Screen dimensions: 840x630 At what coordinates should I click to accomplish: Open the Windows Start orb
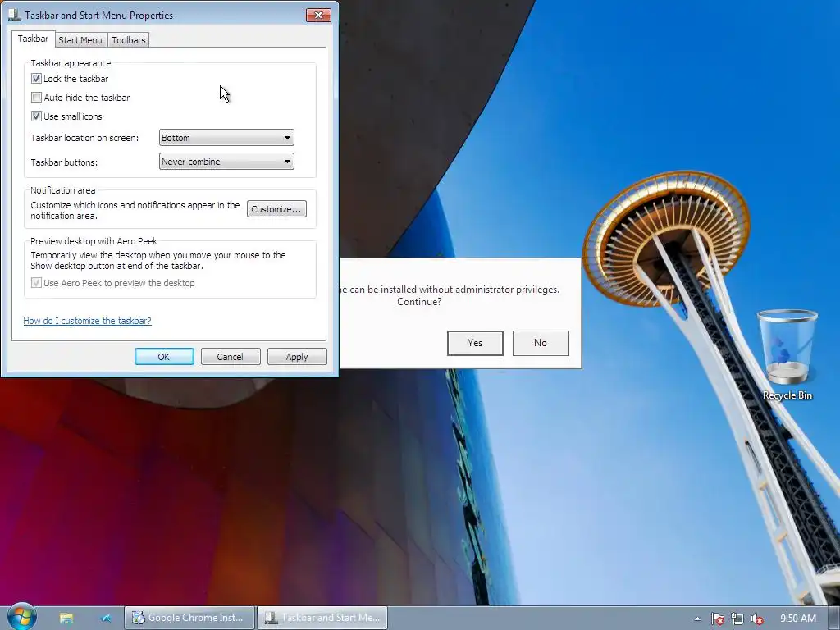coord(22,617)
